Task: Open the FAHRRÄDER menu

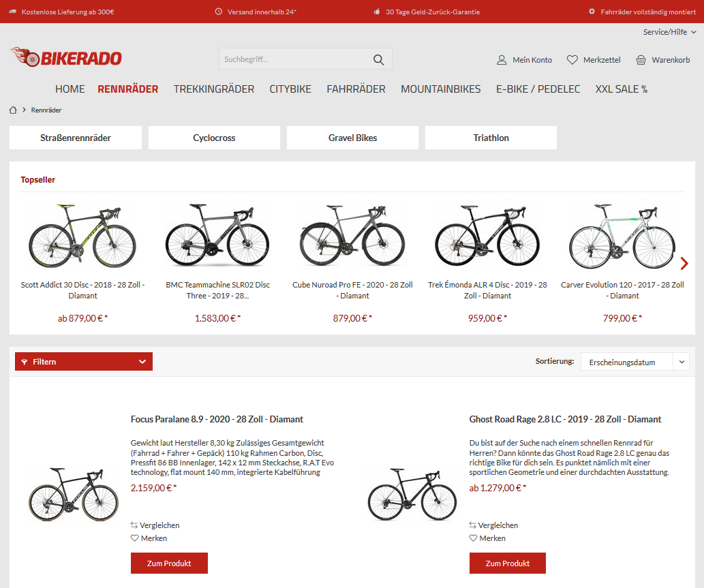Action: [356, 89]
